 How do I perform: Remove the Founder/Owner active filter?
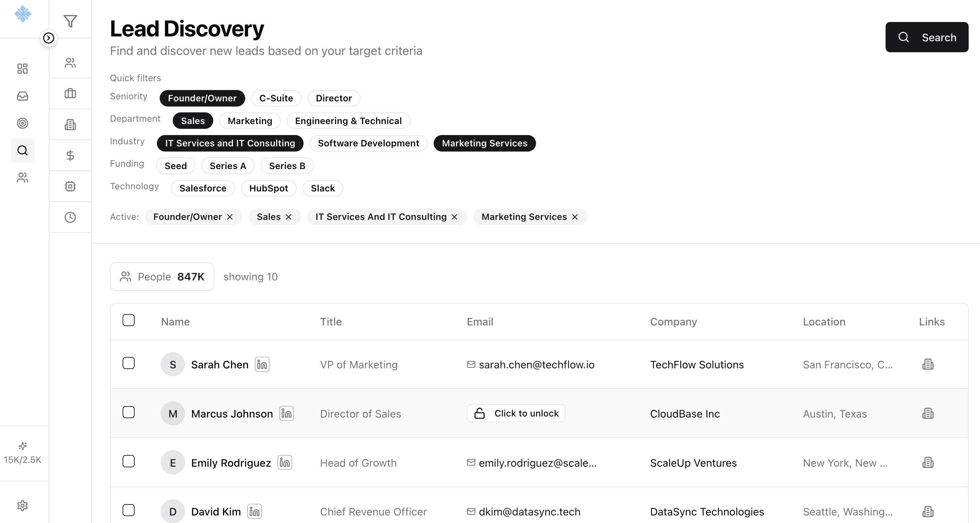(x=230, y=217)
